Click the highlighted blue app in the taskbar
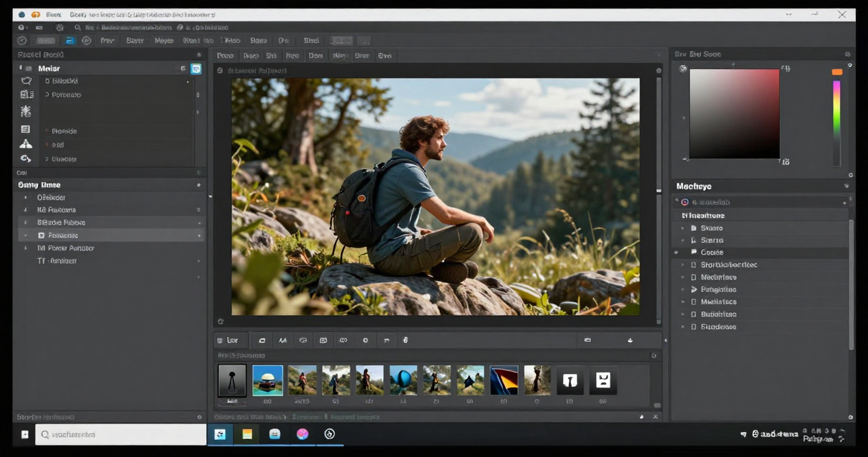This screenshot has height=457, width=868. 220,433
